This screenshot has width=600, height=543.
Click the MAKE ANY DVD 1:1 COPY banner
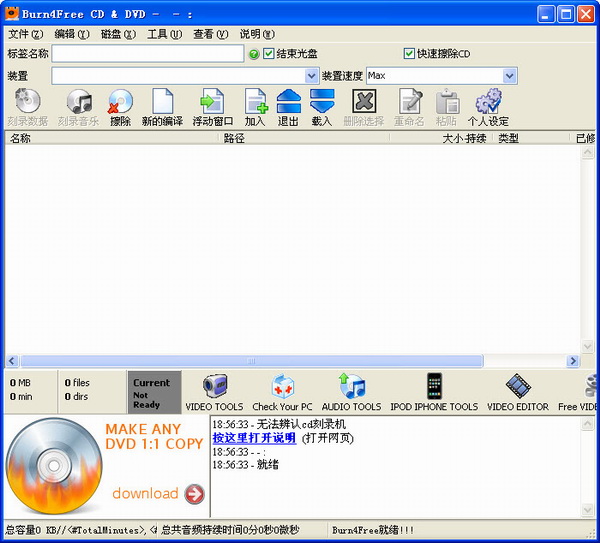[x=154, y=437]
